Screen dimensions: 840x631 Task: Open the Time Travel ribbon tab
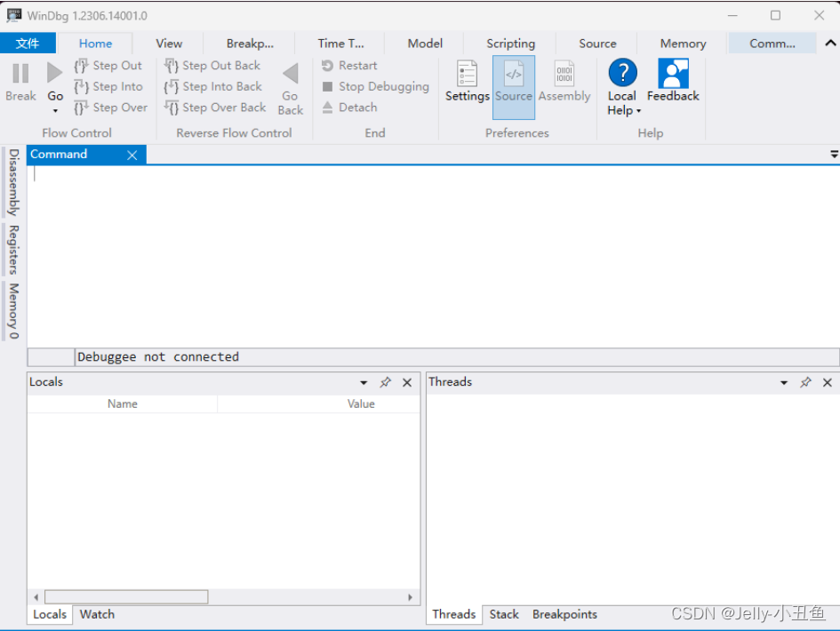click(340, 44)
